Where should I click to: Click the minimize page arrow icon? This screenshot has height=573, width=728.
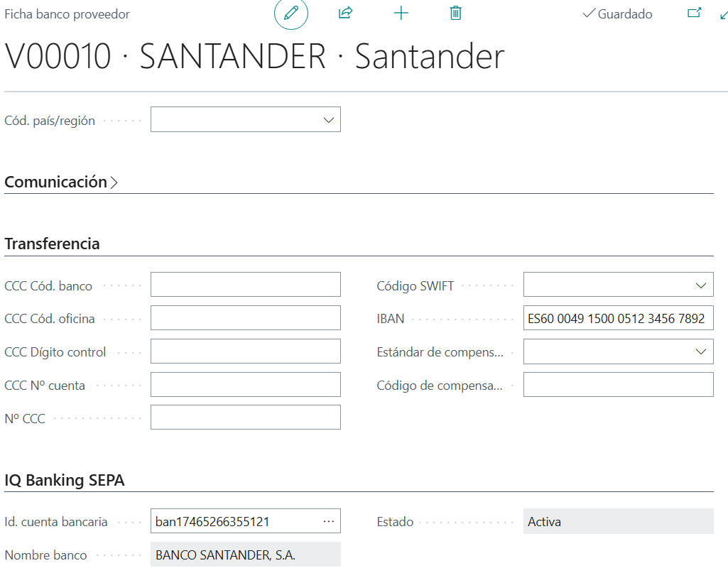click(x=723, y=13)
